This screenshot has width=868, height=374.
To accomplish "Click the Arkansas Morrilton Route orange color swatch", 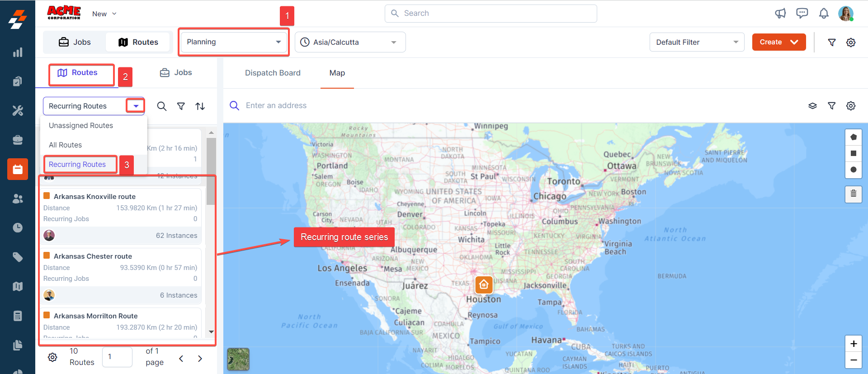I will tap(47, 315).
